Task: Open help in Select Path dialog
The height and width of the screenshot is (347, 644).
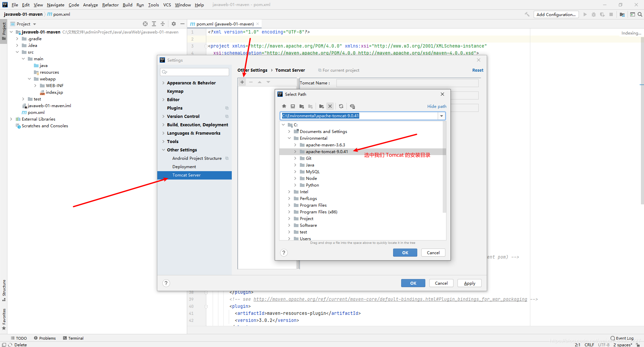Action: pyautogui.click(x=284, y=253)
